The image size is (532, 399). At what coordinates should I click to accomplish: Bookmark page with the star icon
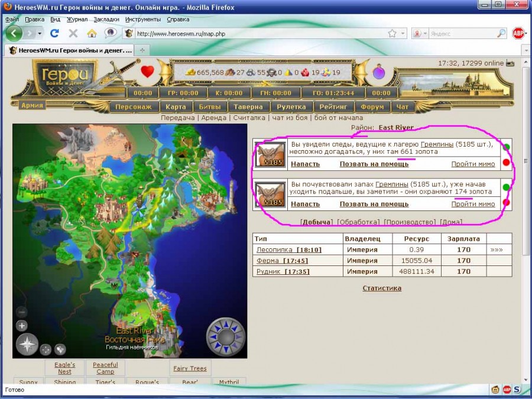click(392, 34)
